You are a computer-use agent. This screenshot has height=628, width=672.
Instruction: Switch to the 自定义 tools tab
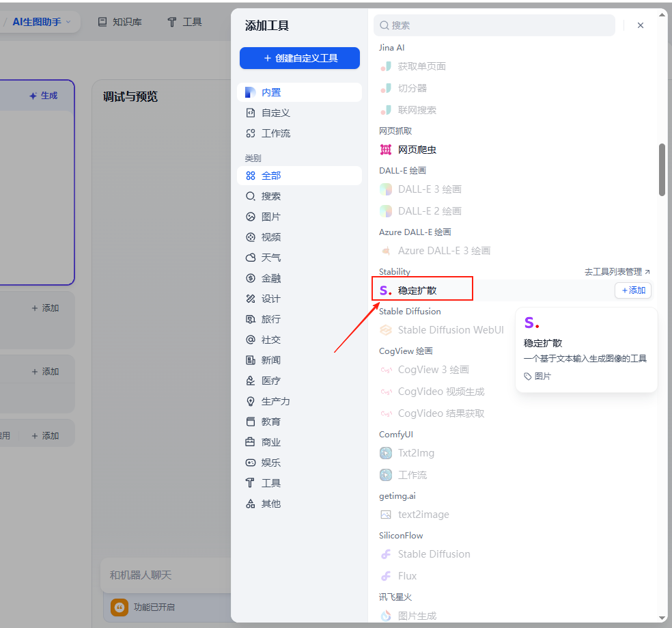click(x=276, y=113)
